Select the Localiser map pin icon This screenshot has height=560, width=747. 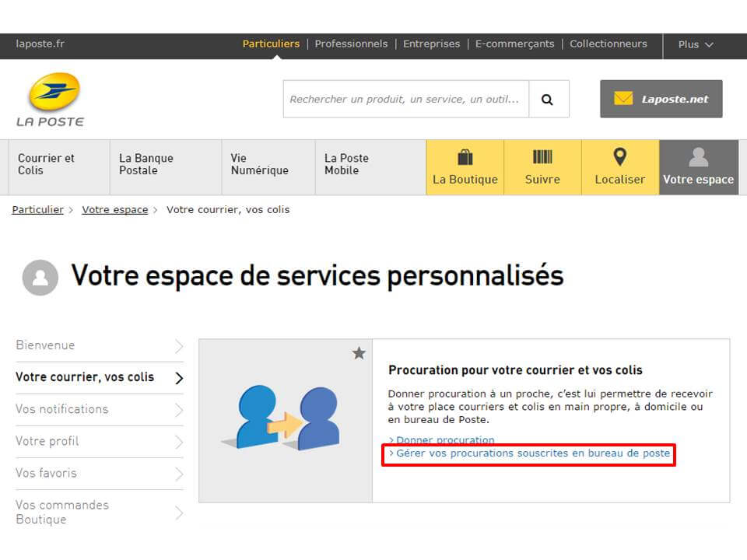[619, 156]
